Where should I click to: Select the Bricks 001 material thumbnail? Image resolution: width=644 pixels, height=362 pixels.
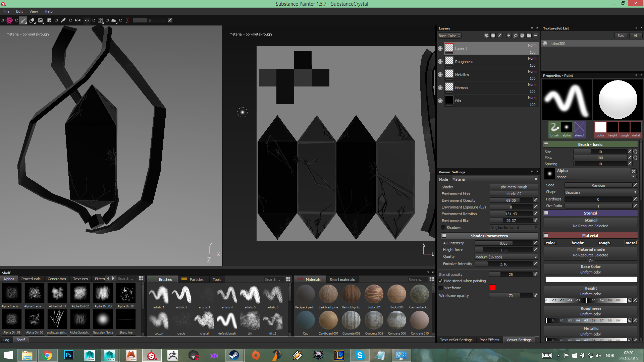pos(374,294)
